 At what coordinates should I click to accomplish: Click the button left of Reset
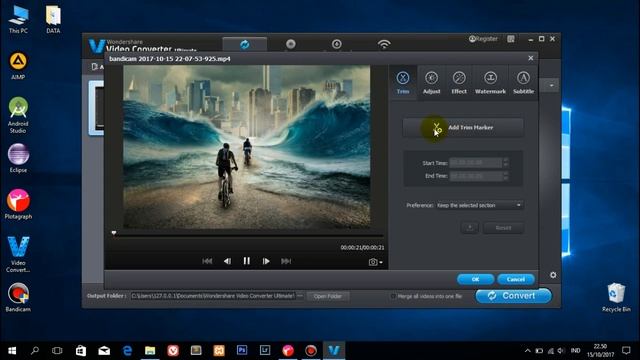pos(469,228)
